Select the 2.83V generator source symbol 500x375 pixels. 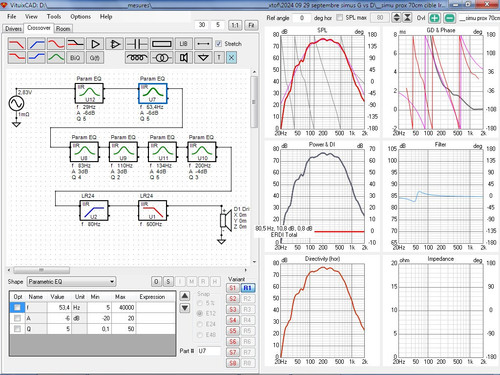[x=16, y=103]
